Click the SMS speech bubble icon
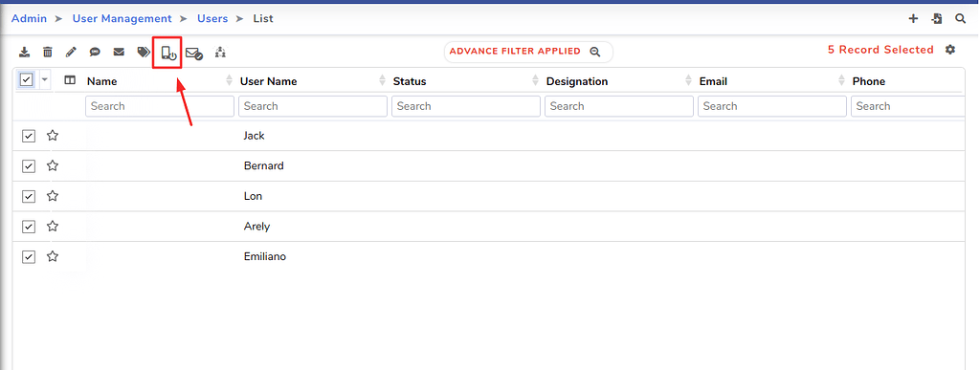980x370 pixels. (x=95, y=53)
